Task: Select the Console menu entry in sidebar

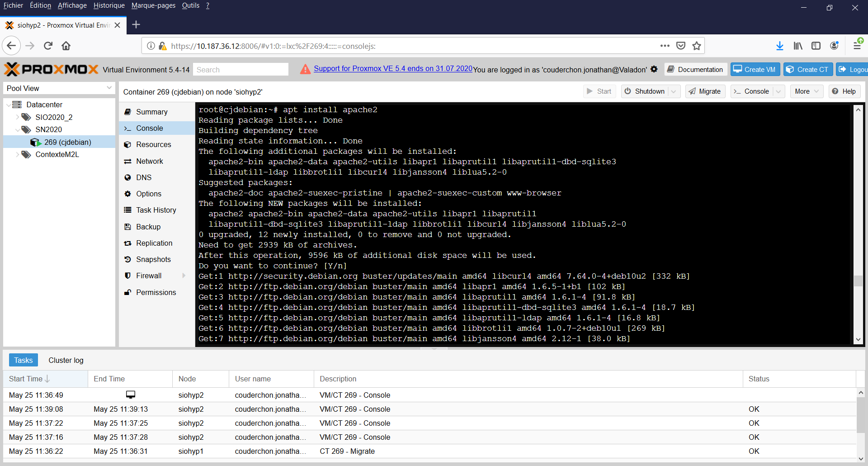Action: (x=156, y=128)
